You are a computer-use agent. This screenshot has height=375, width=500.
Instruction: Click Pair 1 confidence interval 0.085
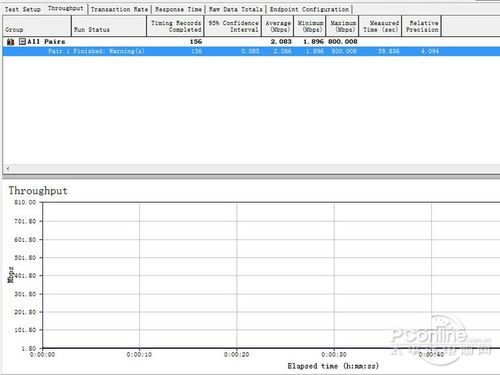click(x=250, y=51)
